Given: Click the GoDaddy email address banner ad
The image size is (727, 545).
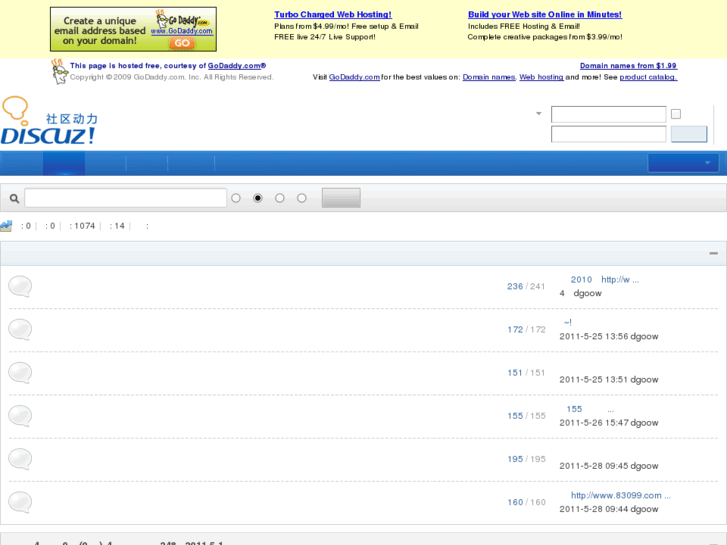Looking at the screenshot, I should [133, 29].
